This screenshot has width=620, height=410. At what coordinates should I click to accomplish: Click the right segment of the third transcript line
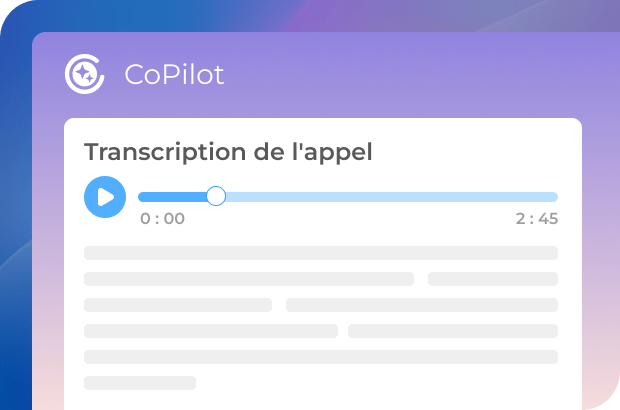(421, 305)
